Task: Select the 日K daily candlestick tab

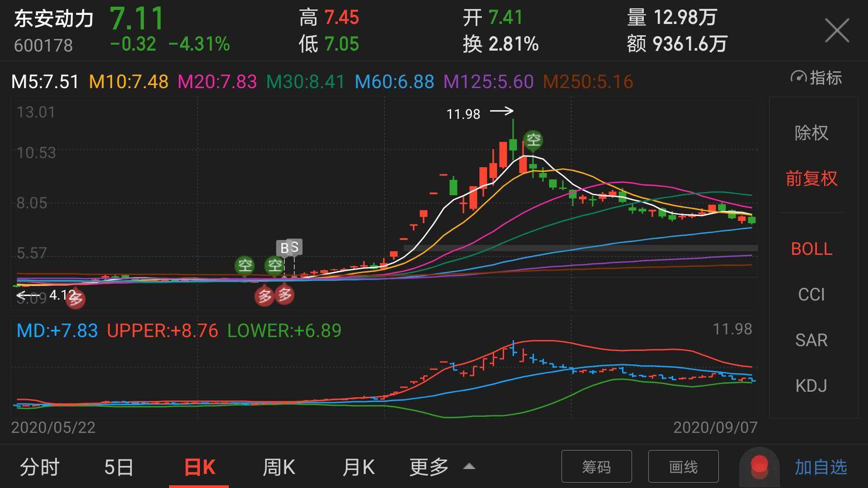Action: 199,467
